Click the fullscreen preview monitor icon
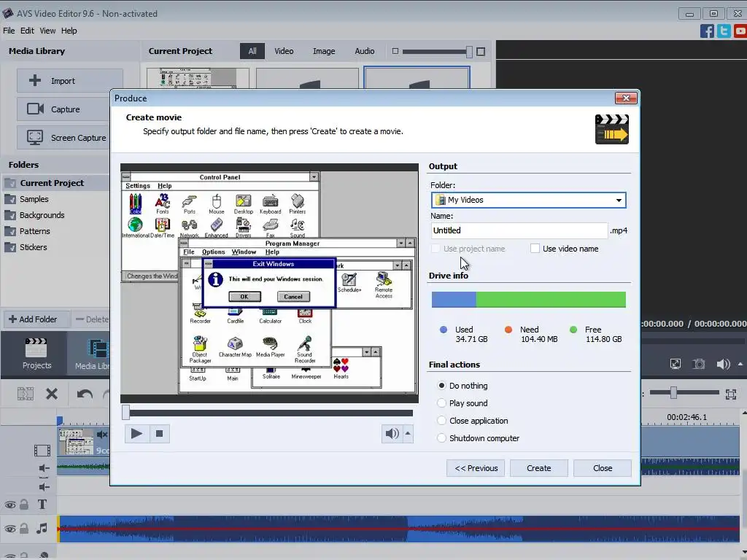Image resolution: width=747 pixels, height=560 pixels. pyautogui.click(x=676, y=365)
